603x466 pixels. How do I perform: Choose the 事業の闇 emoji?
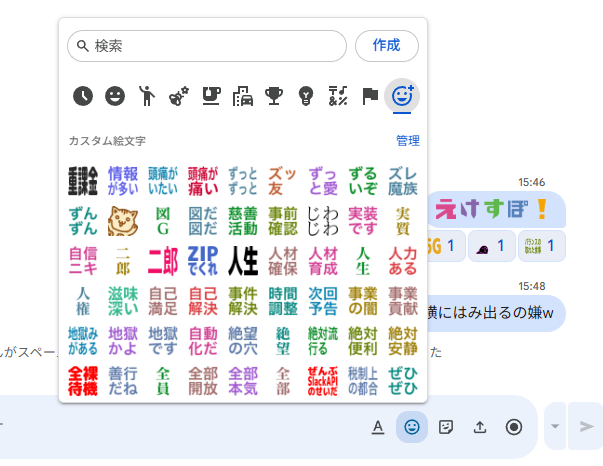tap(363, 301)
